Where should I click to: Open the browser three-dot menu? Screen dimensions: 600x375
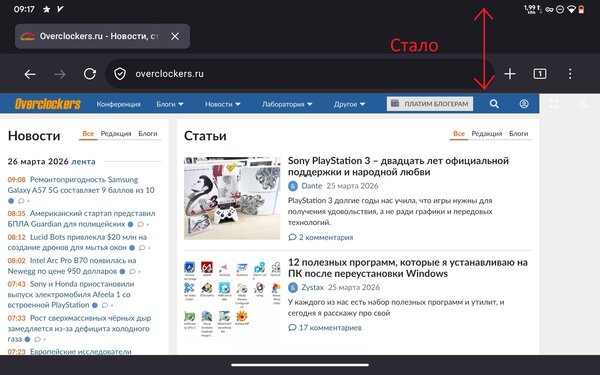pyautogui.click(x=570, y=73)
